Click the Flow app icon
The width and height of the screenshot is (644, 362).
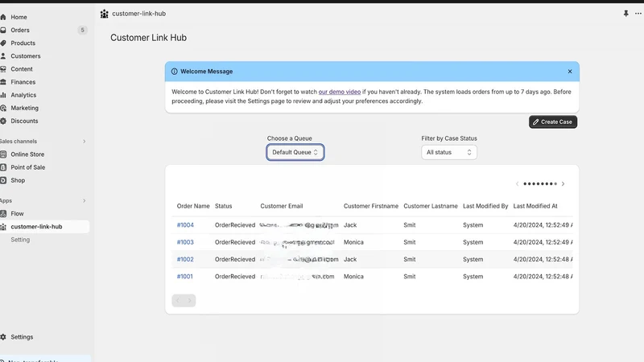point(3,213)
